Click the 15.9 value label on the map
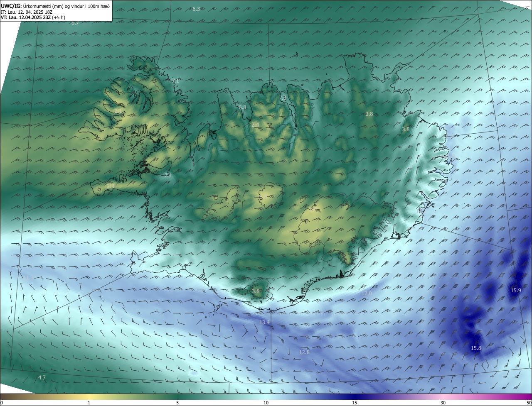 515,291
